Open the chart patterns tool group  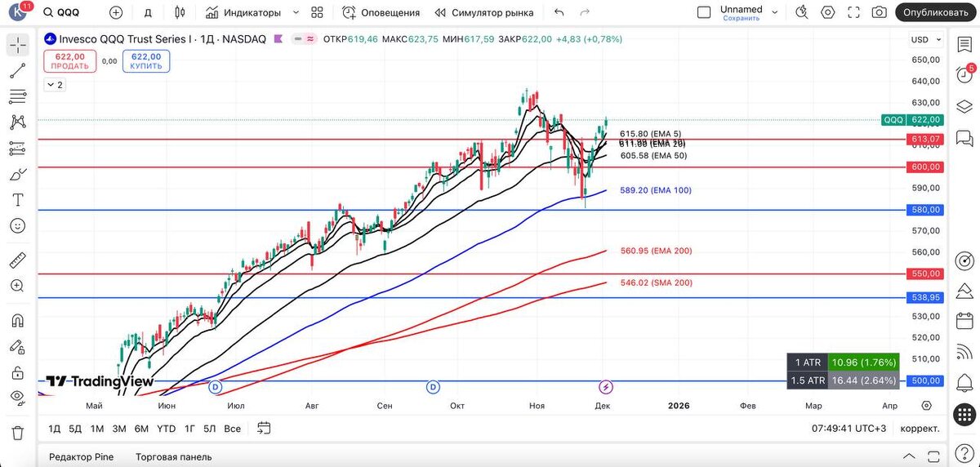coord(17,122)
